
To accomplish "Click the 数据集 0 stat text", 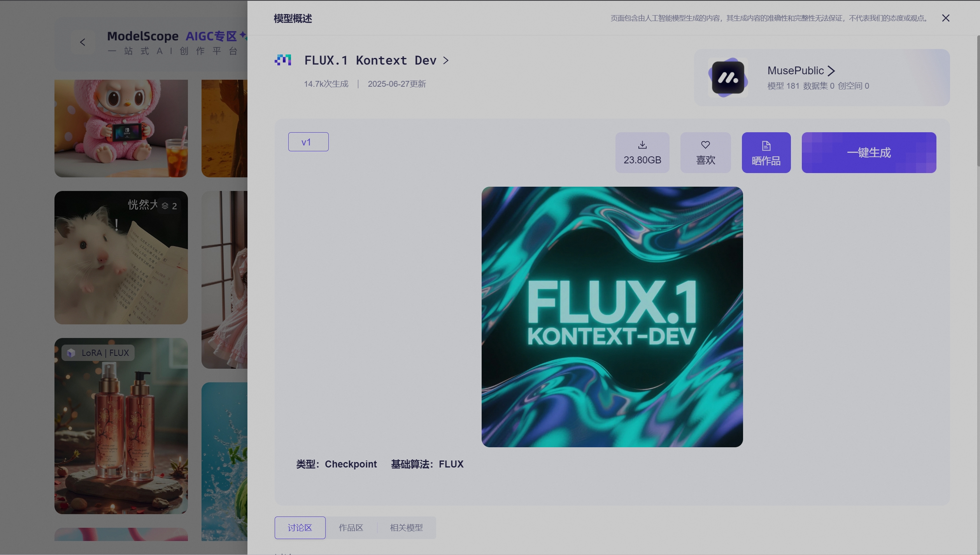I will 819,86.
